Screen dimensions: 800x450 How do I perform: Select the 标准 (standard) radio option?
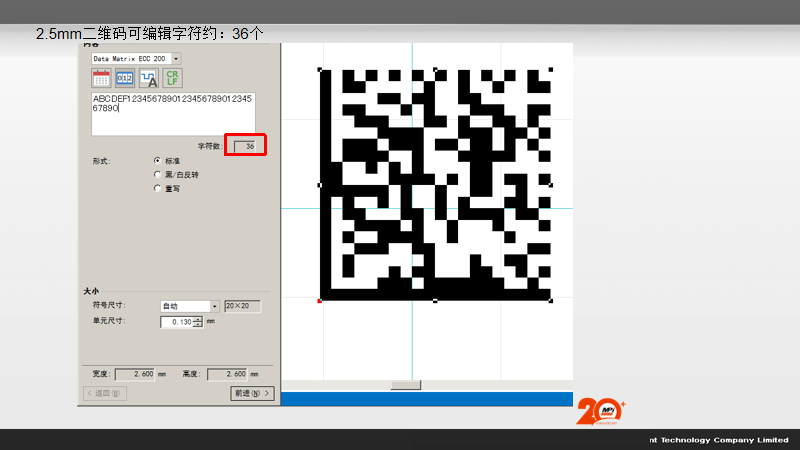click(x=157, y=160)
